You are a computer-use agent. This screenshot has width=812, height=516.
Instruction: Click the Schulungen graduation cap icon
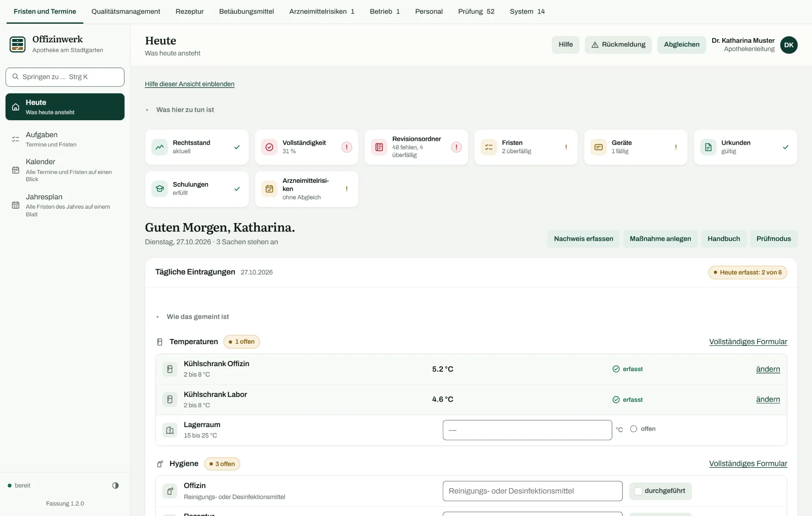(x=159, y=189)
